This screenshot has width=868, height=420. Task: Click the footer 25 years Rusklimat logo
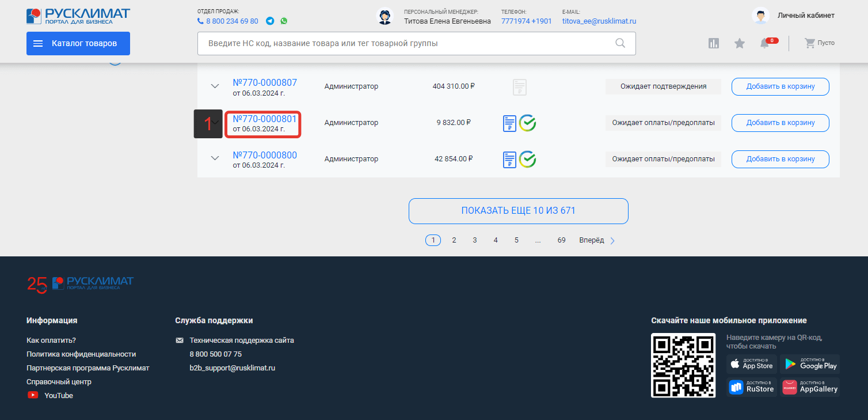(80, 284)
